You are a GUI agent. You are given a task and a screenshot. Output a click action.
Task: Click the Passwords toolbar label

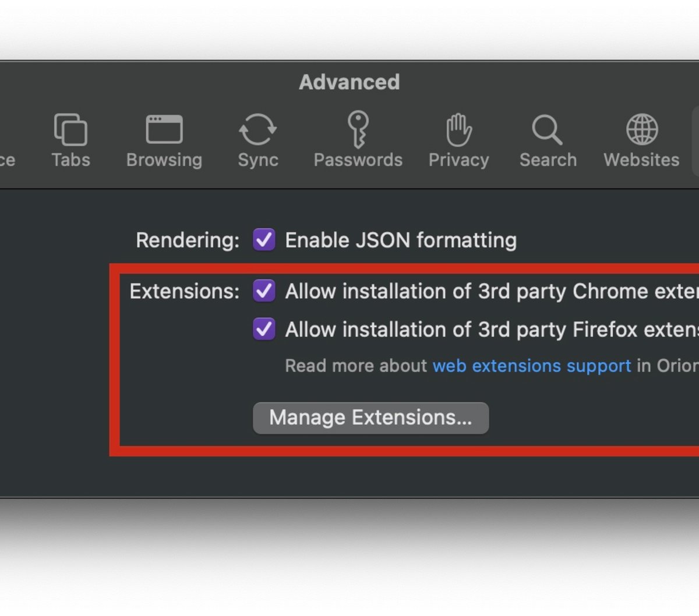[358, 160]
